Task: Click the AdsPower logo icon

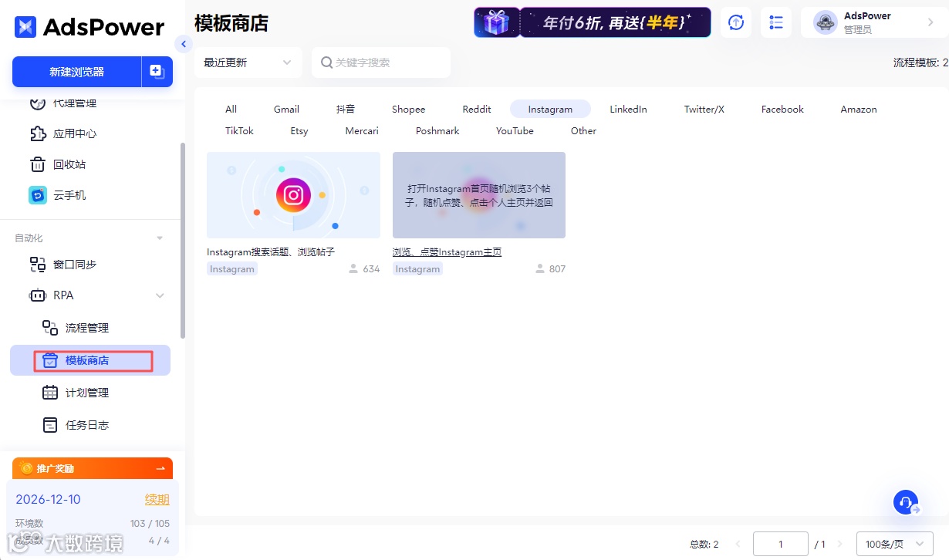Action: point(25,28)
